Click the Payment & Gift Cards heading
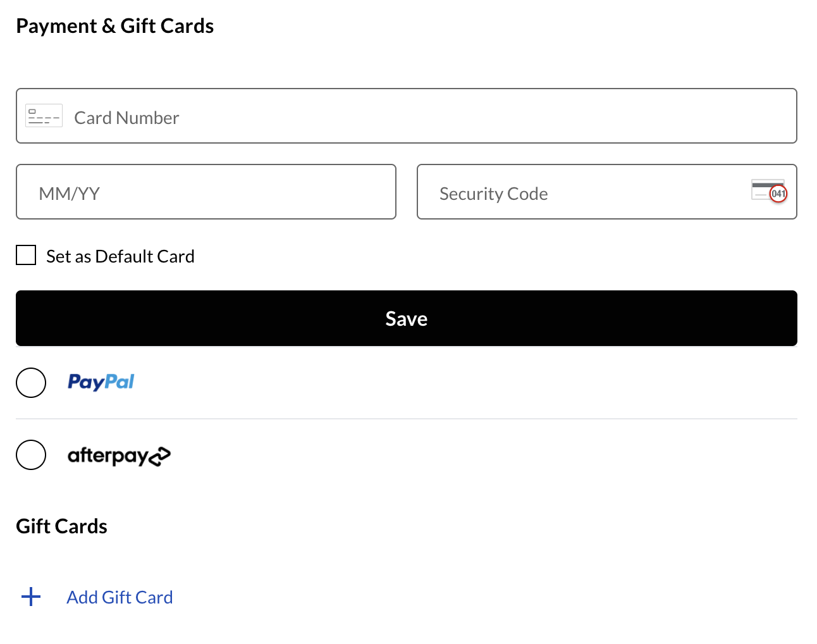Image resolution: width=817 pixels, height=644 pixels. [115, 26]
